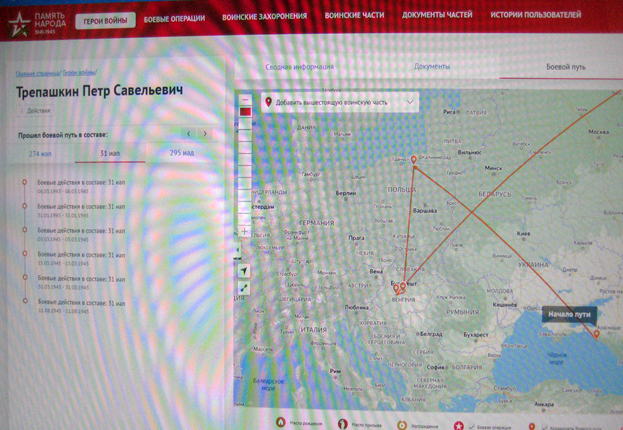Open the combat entry dated 31.03.1945

pos(81,283)
